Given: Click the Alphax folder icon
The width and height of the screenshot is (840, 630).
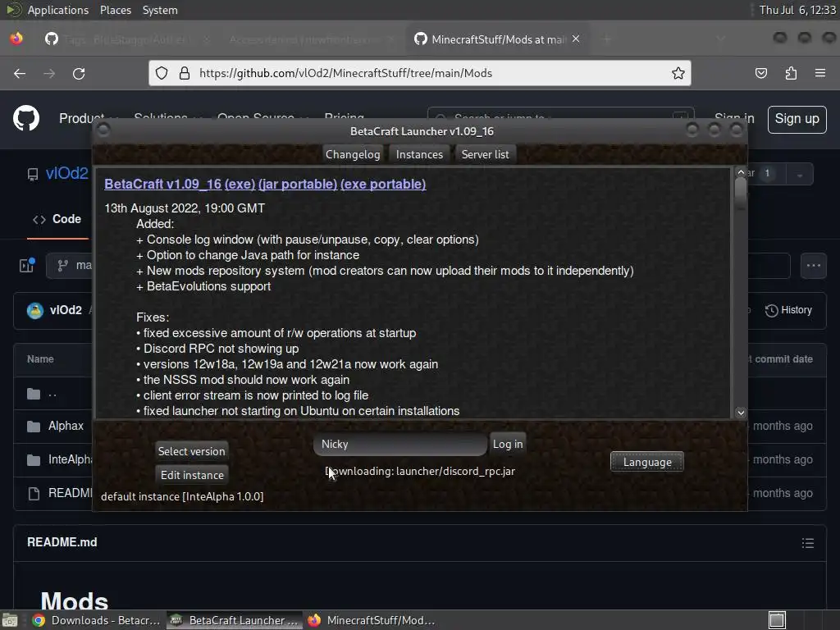Looking at the screenshot, I should (34, 427).
